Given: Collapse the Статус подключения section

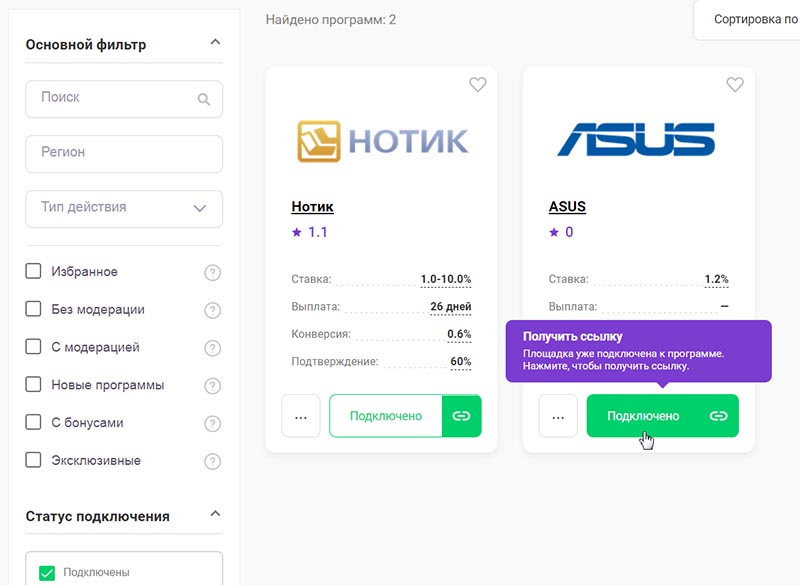Looking at the screenshot, I should 215,514.
